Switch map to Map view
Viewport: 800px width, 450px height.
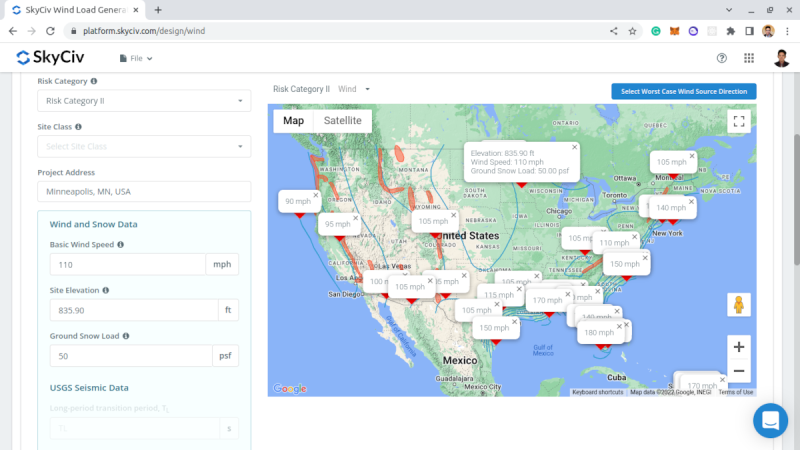pos(293,121)
